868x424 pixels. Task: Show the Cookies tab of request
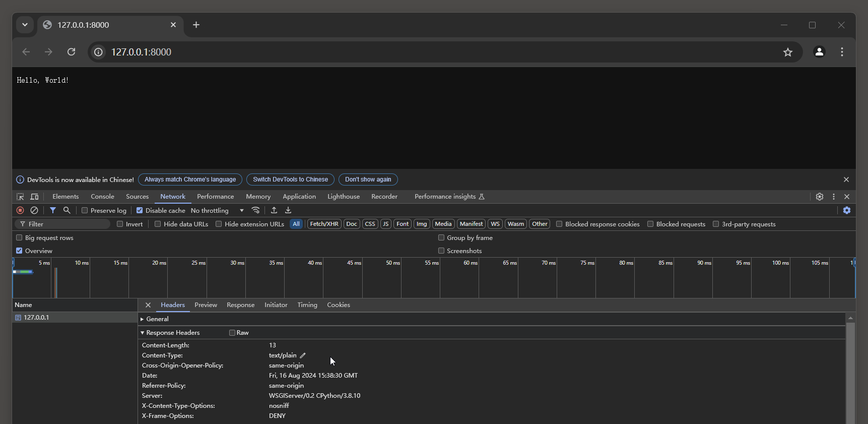[x=339, y=305]
